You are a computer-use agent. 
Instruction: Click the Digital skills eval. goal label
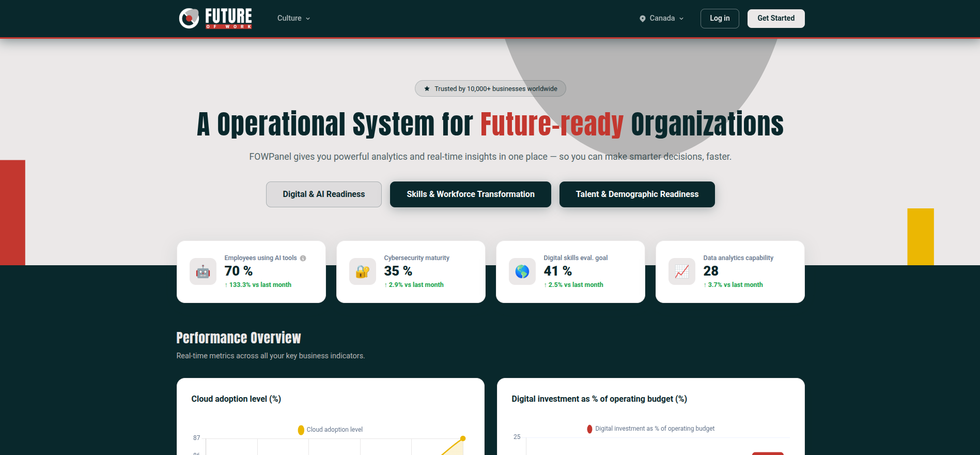pos(575,258)
